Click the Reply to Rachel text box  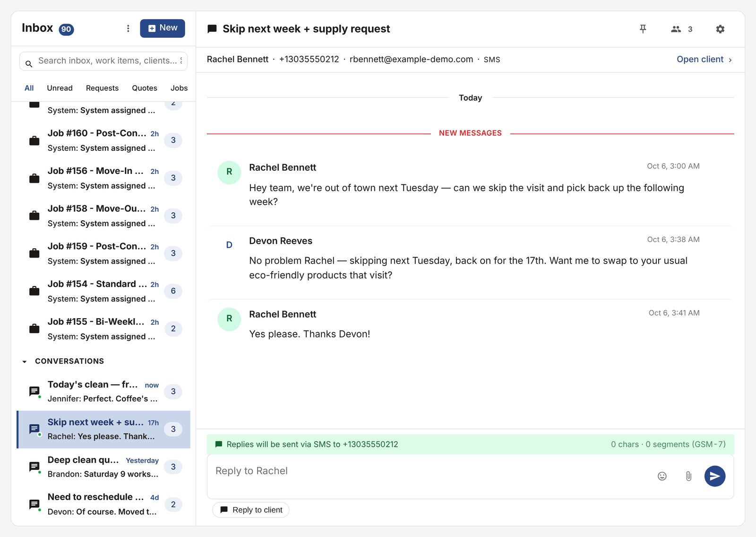[430, 476]
